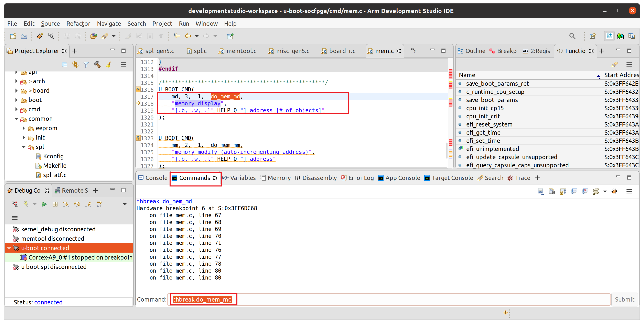The image size is (644, 324).
Task: Switch to the memtool.c editor tab
Action: tap(238, 51)
